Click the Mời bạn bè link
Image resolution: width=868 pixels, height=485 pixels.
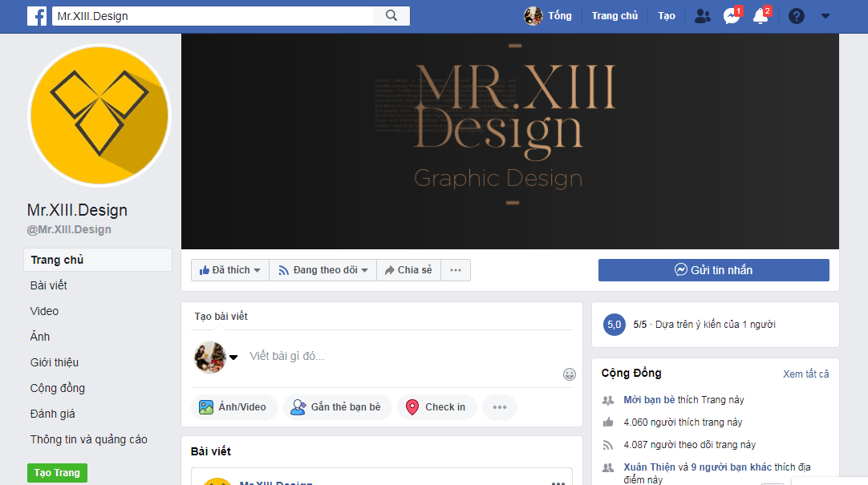pyautogui.click(x=649, y=400)
